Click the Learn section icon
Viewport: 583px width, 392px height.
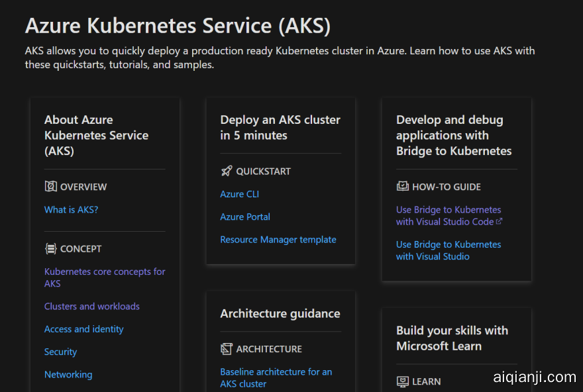pos(402,381)
